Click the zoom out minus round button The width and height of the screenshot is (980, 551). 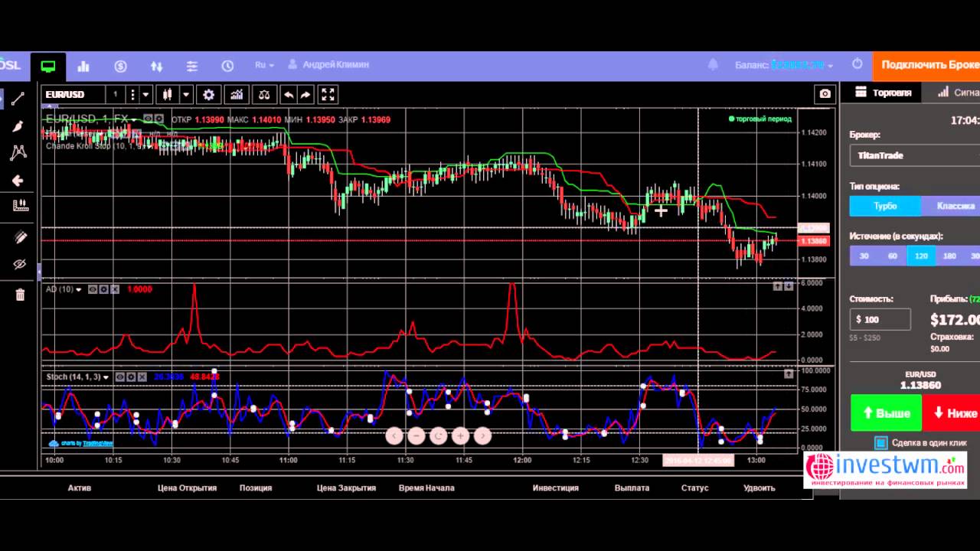(416, 435)
